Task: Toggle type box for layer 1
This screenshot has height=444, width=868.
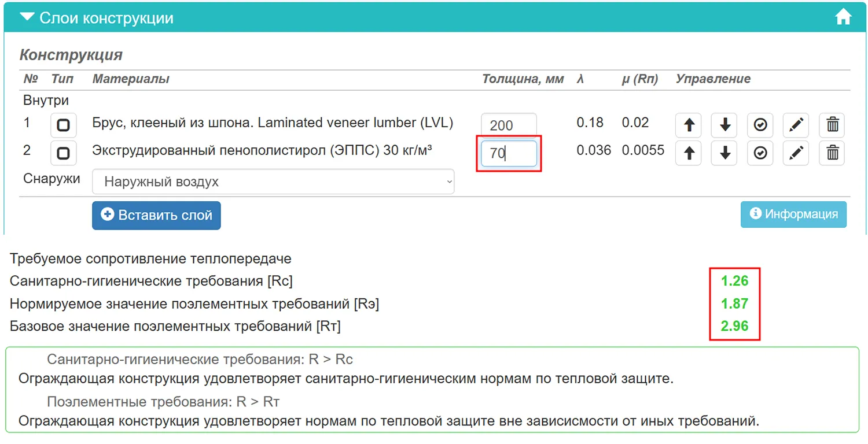Action: pyautogui.click(x=63, y=125)
